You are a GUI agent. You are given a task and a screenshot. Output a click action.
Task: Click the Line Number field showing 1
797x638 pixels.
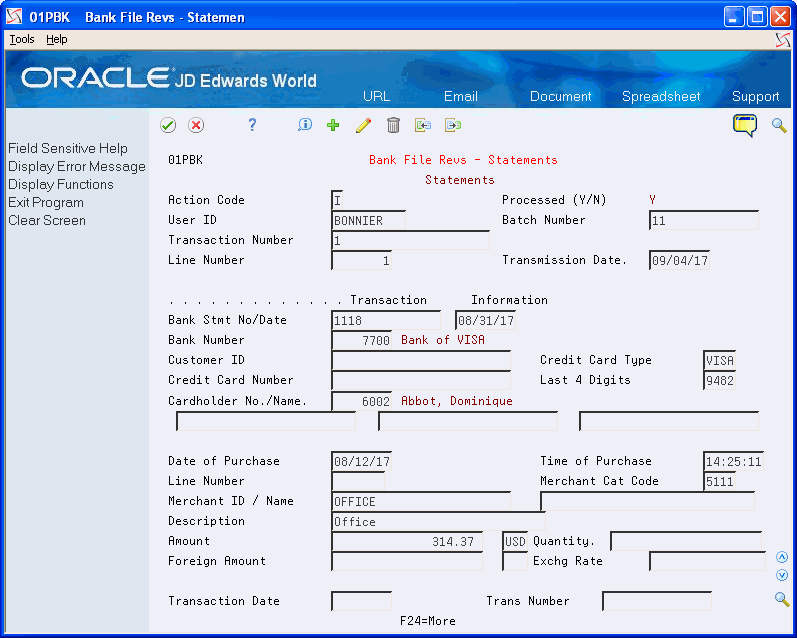click(361, 260)
